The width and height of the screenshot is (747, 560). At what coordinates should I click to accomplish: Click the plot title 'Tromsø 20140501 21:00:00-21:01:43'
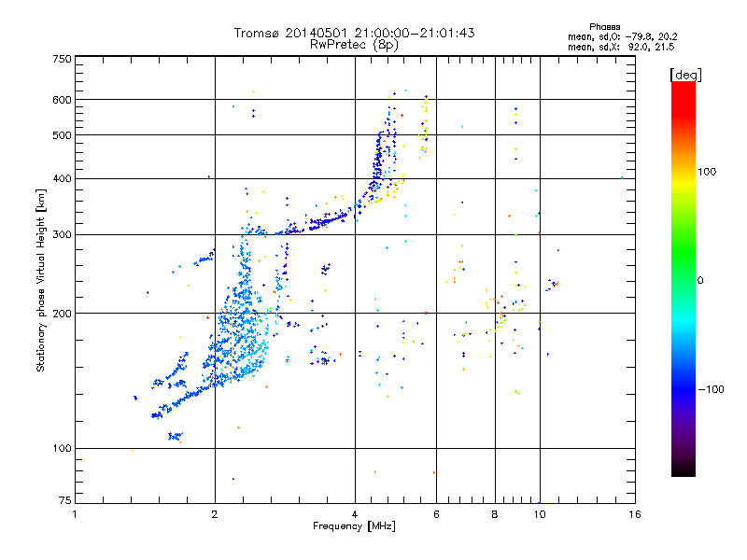pos(355,33)
